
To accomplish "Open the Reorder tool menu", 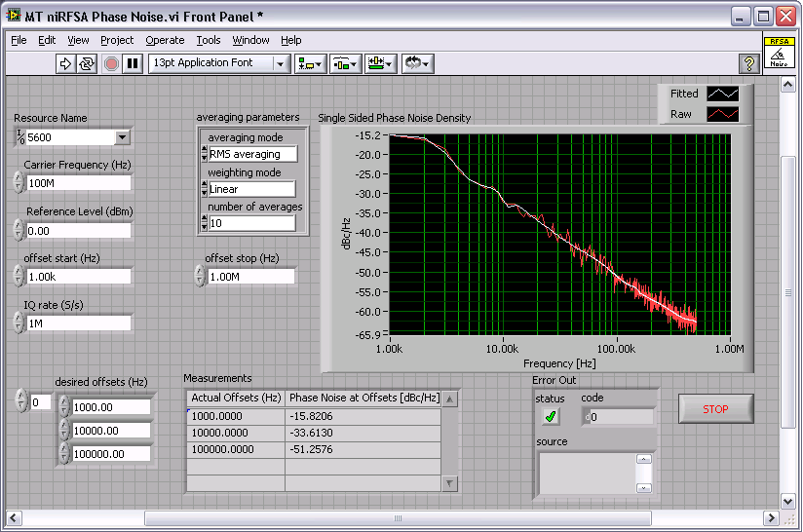I will pyautogui.click(x=417, y=63).
